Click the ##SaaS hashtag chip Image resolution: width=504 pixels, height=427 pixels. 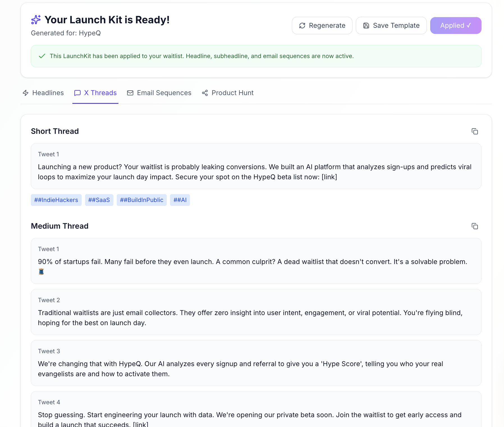coord(99,200)
